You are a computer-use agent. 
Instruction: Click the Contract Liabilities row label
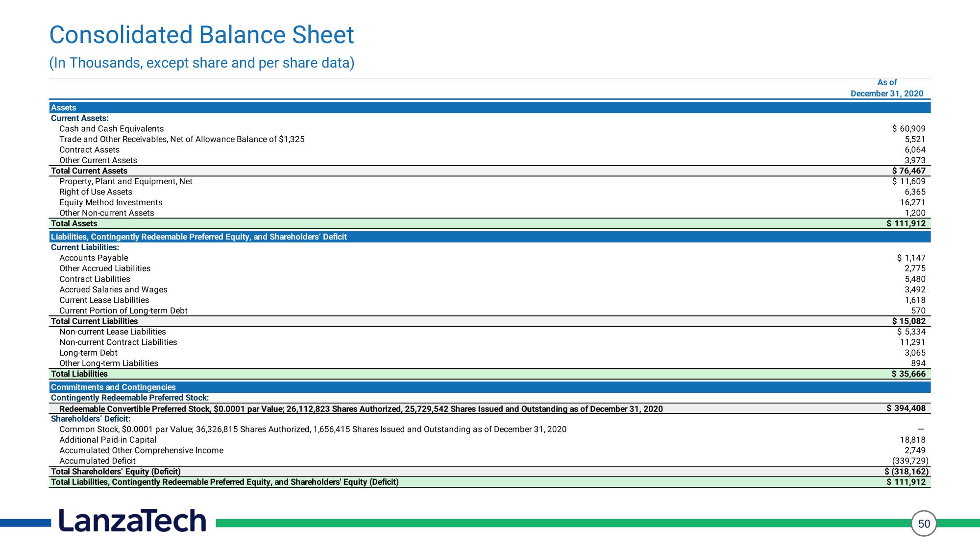(95, 279)
